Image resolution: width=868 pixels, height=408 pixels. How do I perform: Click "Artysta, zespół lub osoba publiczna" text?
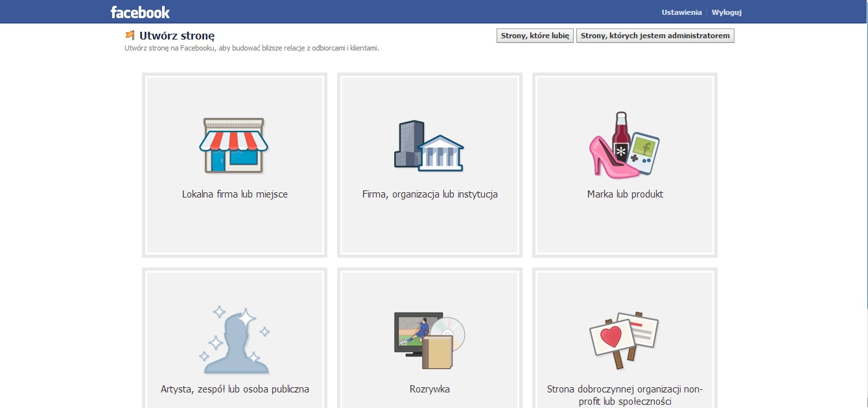[x=235, y=389]
